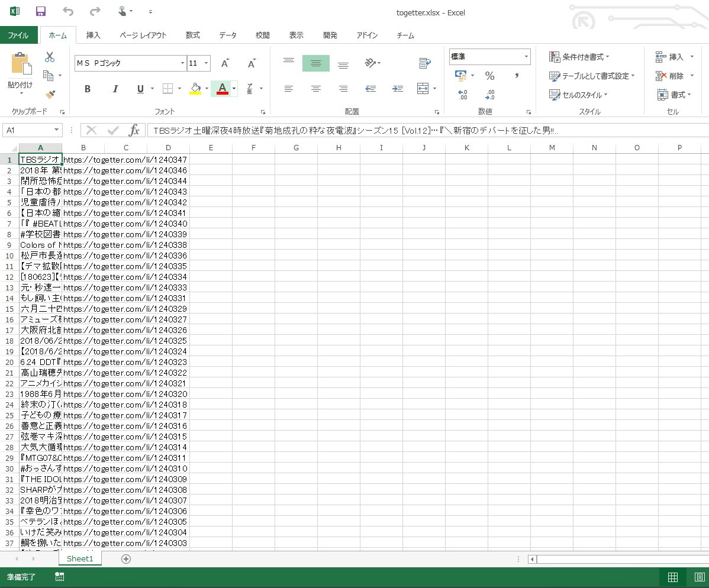
Task: Switch to the 数式 tab
Action: [x=193, y=35]
